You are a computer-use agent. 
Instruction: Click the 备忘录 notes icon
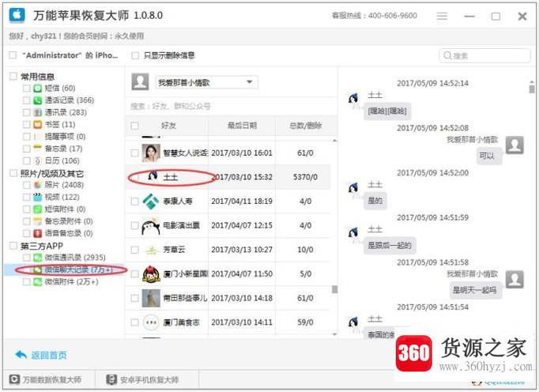[x=37, y=149]
